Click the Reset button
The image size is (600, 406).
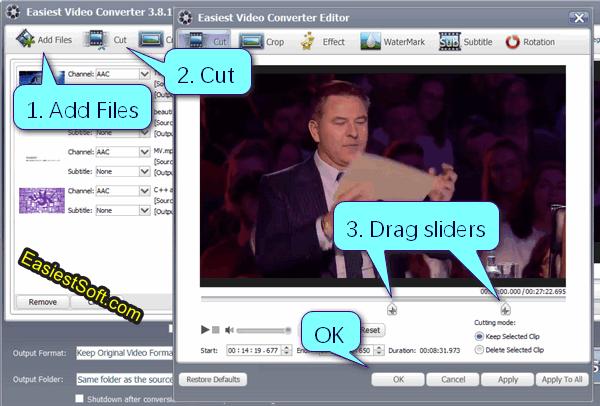[x=370, y=330]
